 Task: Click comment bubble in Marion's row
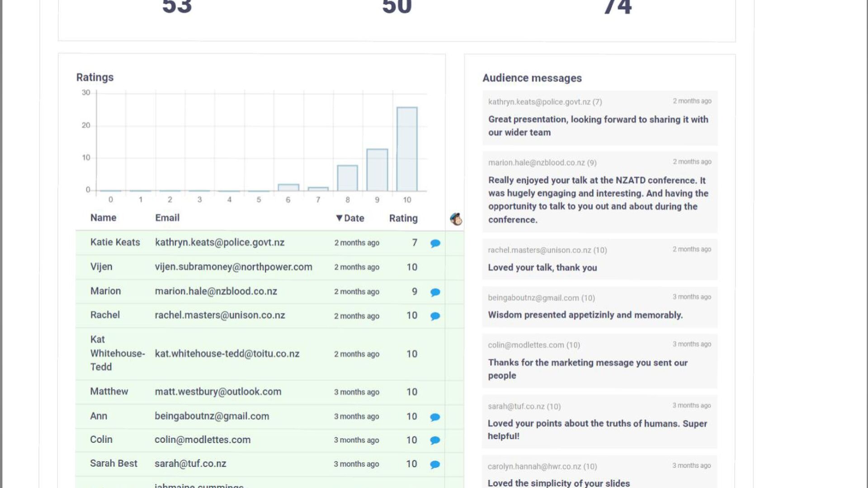(435, 292)
